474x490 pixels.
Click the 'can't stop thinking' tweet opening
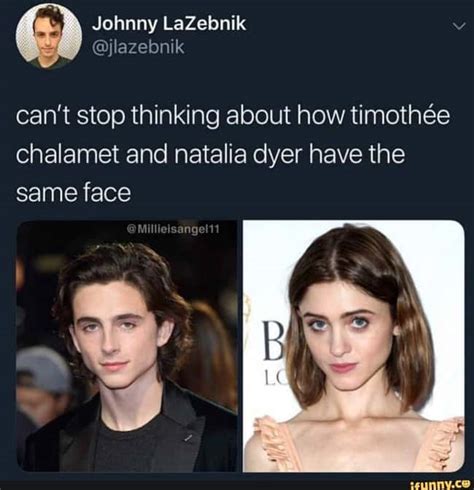(x=118, y=116)
